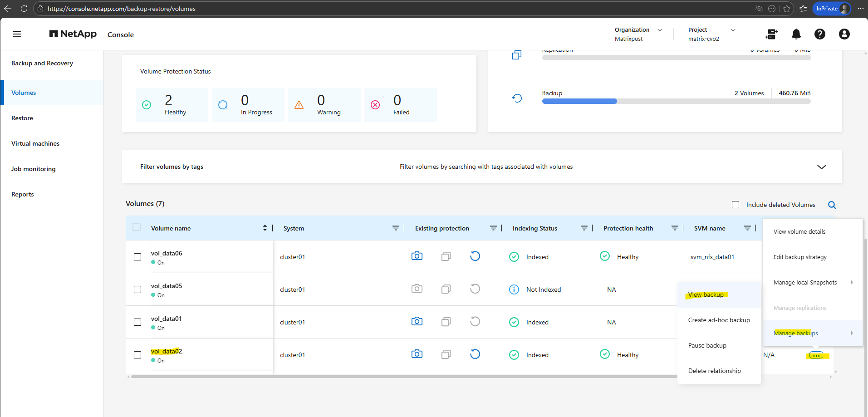Open the agents icon in header

(771, 34)
